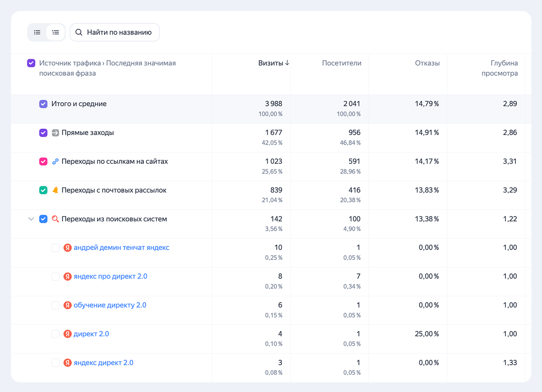Click the sort arrow next to Визиты
Viewport: 542px width, 392px height.
(x=287, y=63)
